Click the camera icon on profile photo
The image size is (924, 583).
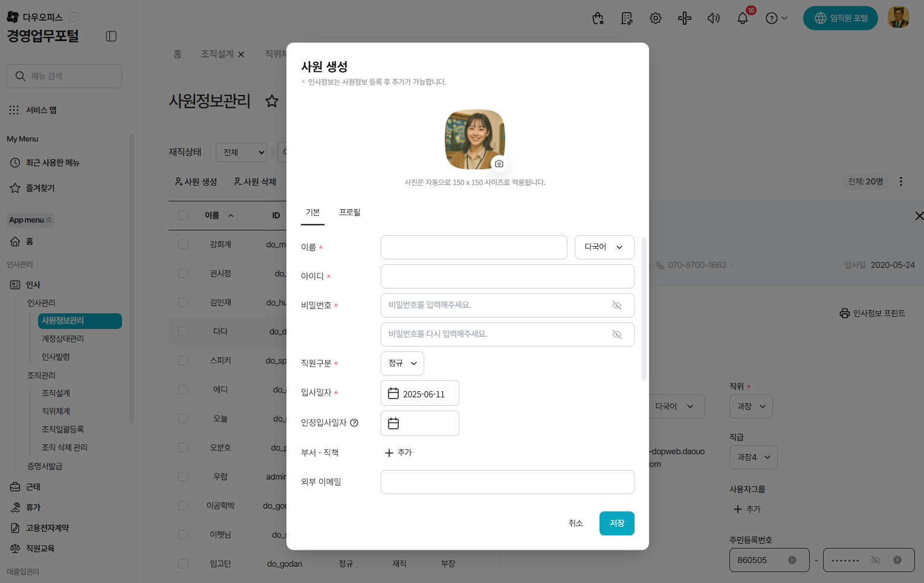click(499, 164)
